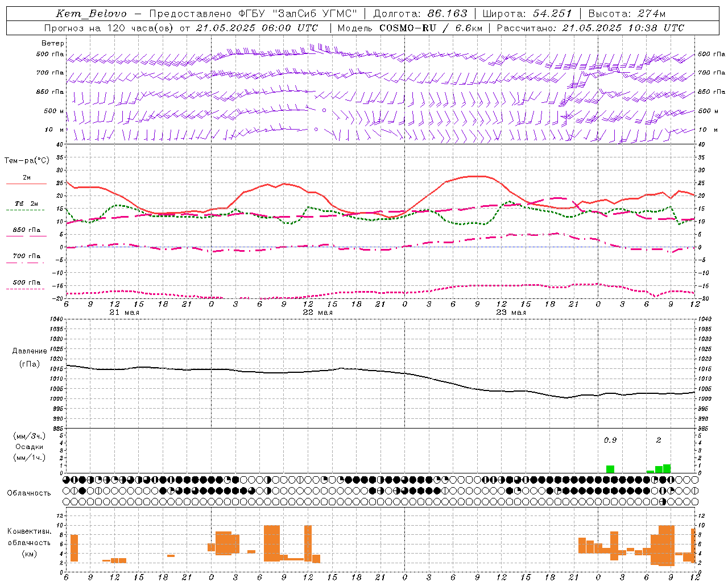Screen dimensions: 728x582
Task: Click the green precipitation bar below 0.9
Action: pos(610,469)
